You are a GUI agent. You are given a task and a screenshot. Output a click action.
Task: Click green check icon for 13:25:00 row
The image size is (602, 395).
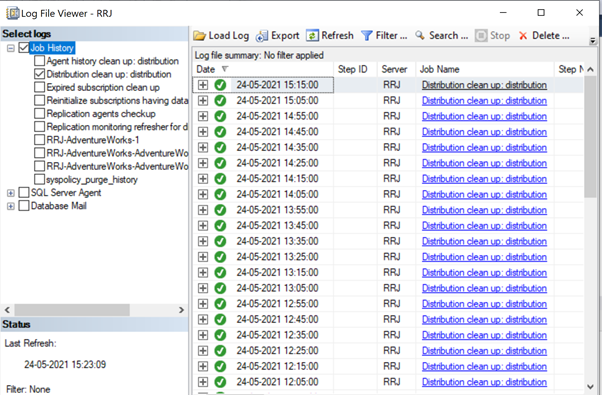(220, 257)
